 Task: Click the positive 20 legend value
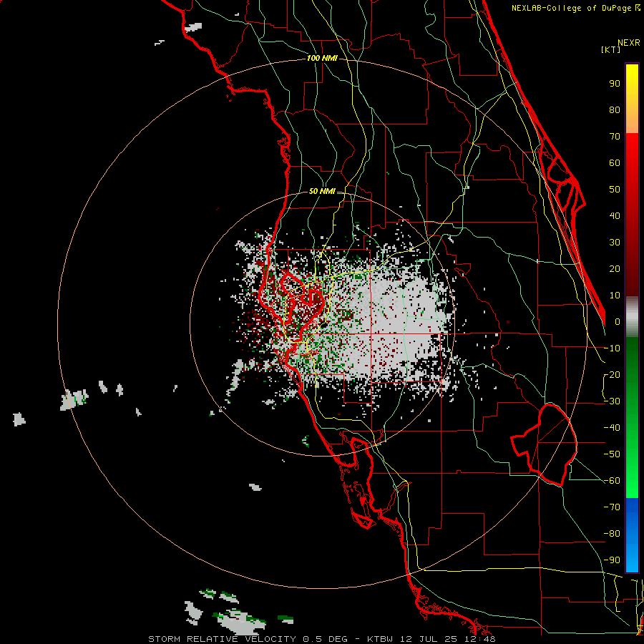click(x=615, y=269)
